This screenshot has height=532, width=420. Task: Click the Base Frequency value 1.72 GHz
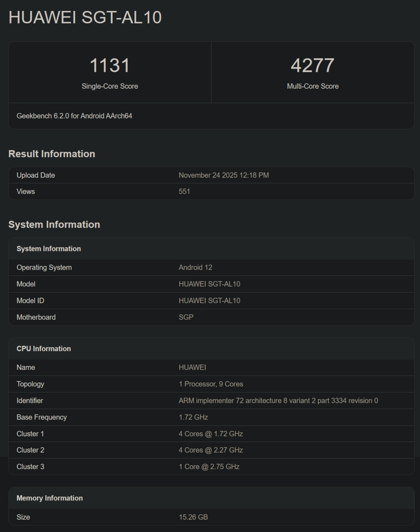click(x=192, y=417)
